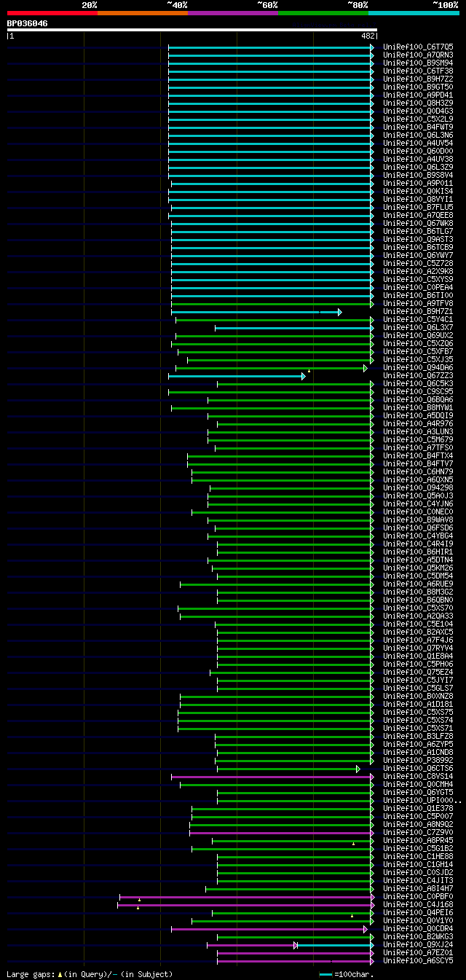Open the UniRef100_C0PBF0 hit
This screenshot has height=980, width=466.
pos(418,896)
